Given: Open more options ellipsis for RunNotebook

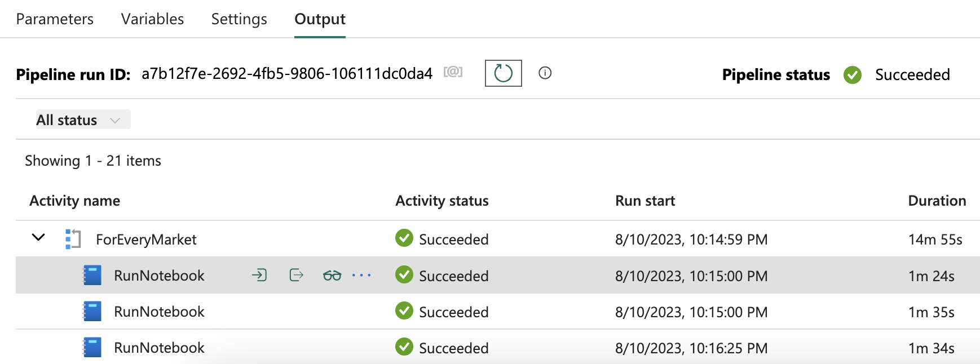Looking at the screenshot, I should 361,275.
